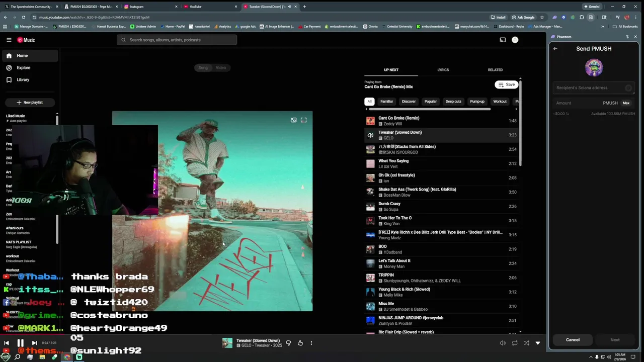
Task: Open Explore in the sidebar
Action: (x=23, y=67)
